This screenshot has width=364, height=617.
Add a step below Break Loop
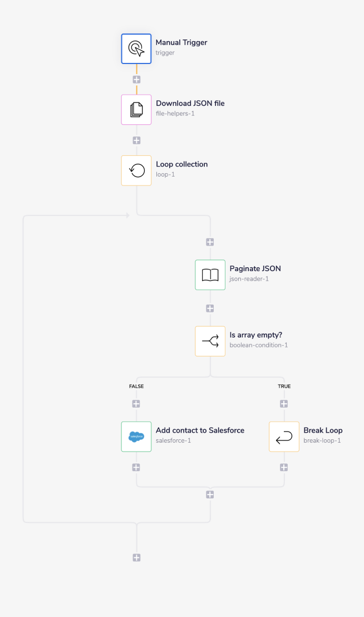coord(284,467)
